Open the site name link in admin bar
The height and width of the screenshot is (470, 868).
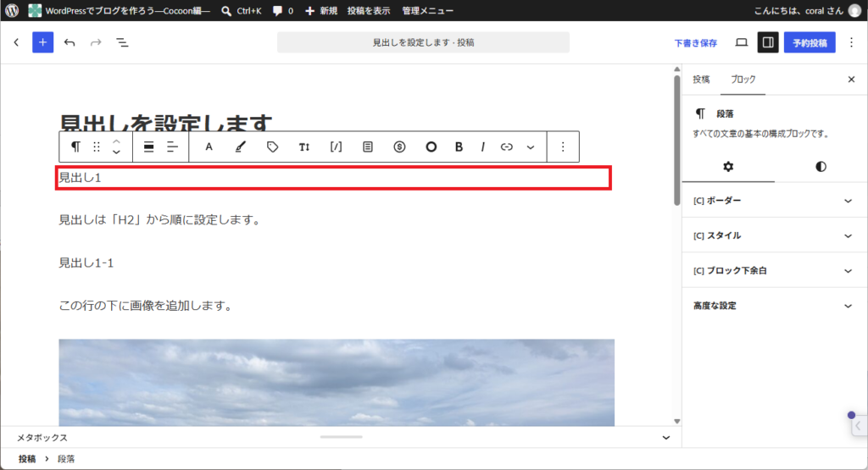pyautogui.click(x=120, y=10)
